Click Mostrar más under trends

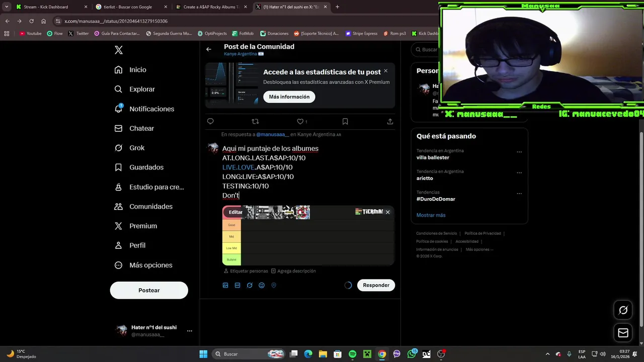pyautogui.click(x=431, y=215)
